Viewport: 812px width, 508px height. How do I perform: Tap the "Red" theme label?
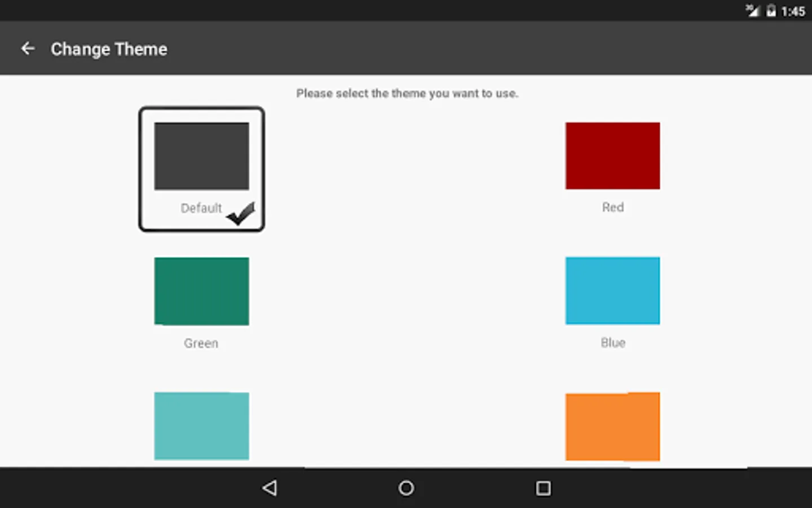612,207
